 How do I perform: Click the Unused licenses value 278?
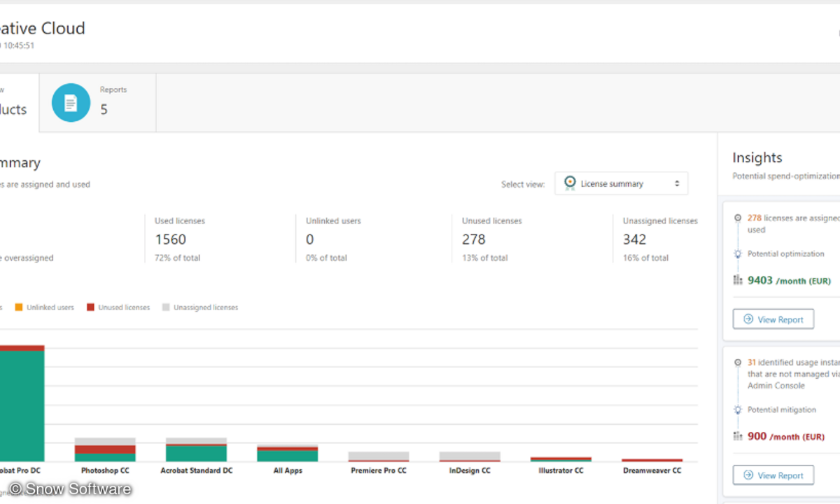474,239
